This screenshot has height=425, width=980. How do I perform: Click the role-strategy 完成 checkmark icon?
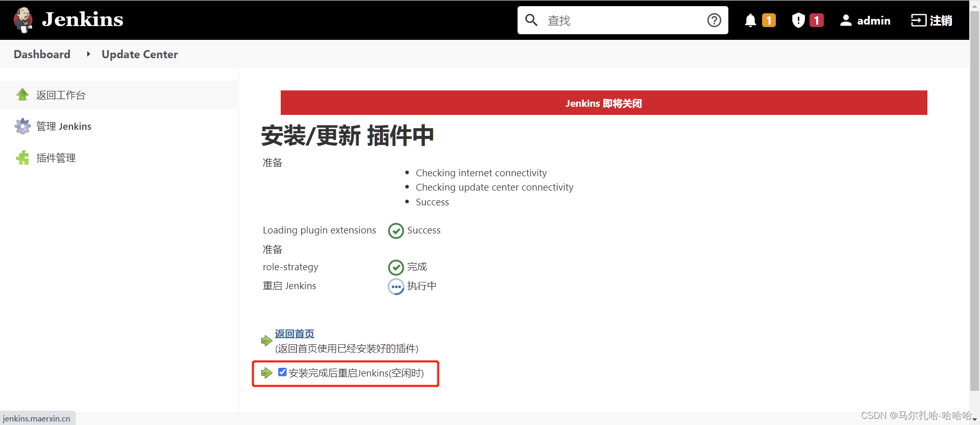pyautogui.click(x=396, y=268)
